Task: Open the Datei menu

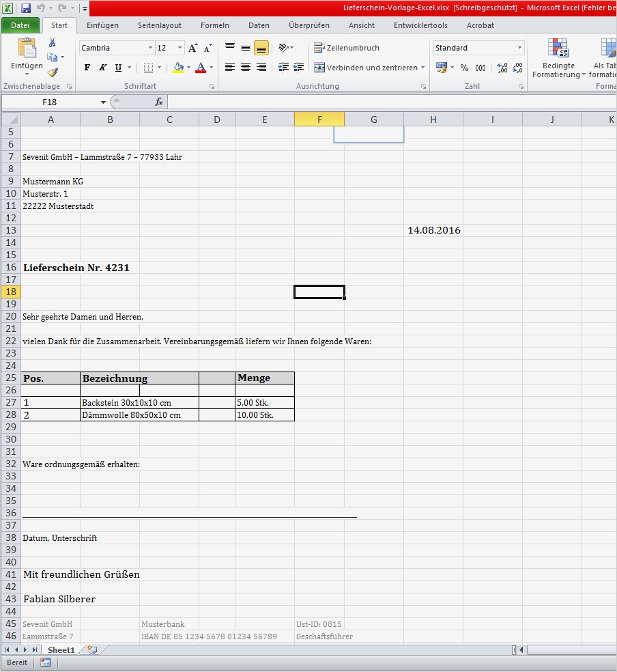Action: pos(20,25)
